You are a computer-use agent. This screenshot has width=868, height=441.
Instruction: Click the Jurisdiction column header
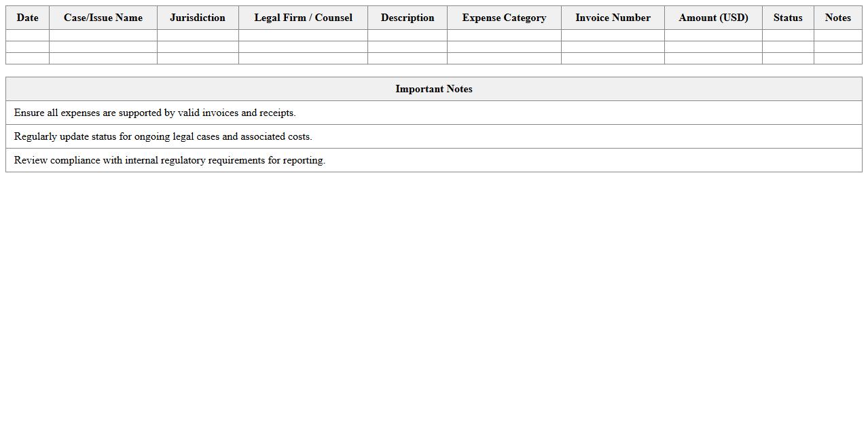pos(197,18)
